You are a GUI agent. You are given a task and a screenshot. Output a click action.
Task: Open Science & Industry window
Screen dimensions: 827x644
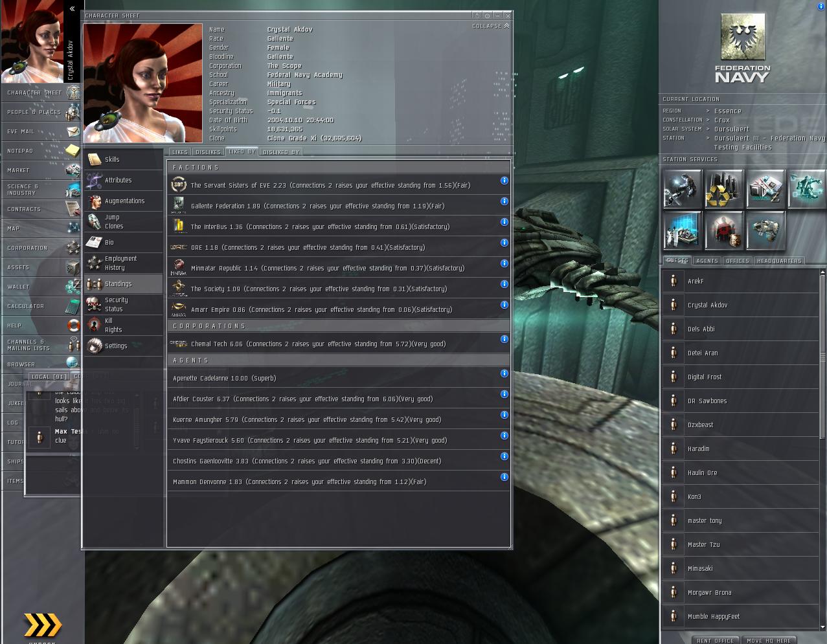41,190
